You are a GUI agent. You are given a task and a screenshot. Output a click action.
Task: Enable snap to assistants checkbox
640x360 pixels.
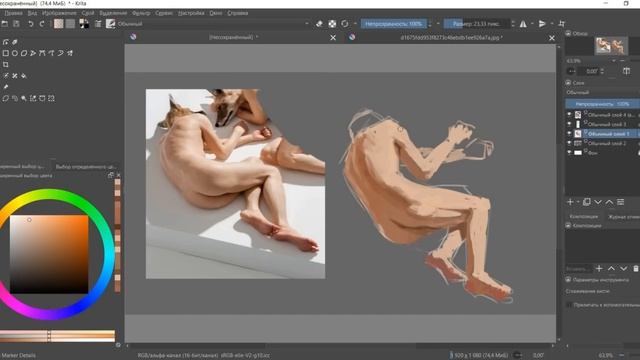coord(569,305)
